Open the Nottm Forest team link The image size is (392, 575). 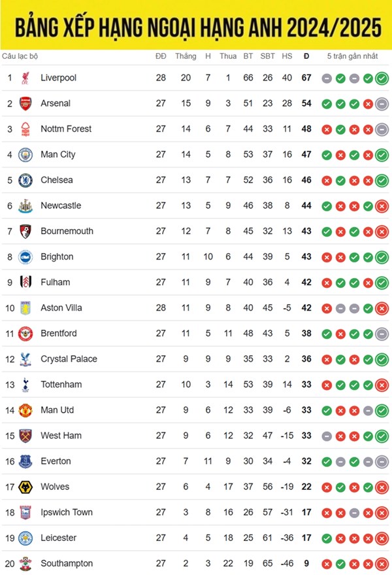click(66, 129)
